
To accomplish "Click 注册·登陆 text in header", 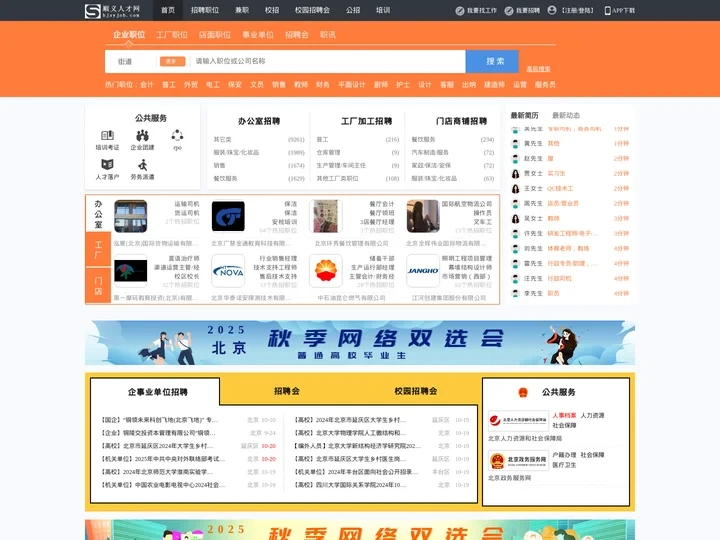I will [x=578, y=11].
